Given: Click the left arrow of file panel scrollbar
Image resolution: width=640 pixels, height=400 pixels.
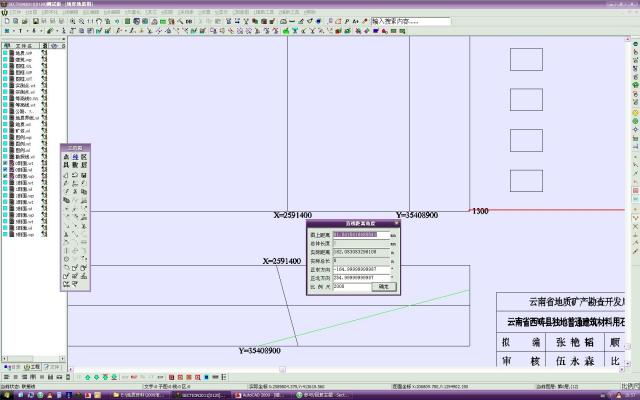Looking at the screenshot, I should [x=4, y=358].
